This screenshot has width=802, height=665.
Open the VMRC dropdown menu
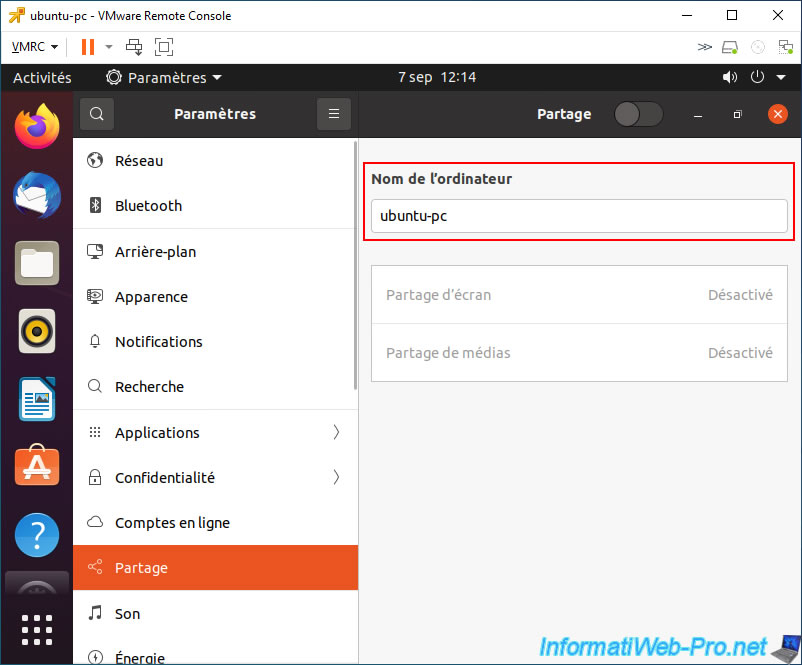pyautogui.click(x=35, y=47)
